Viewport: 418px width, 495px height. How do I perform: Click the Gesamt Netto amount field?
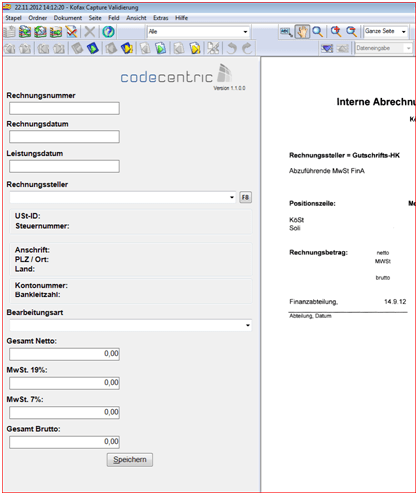(64, 354)
